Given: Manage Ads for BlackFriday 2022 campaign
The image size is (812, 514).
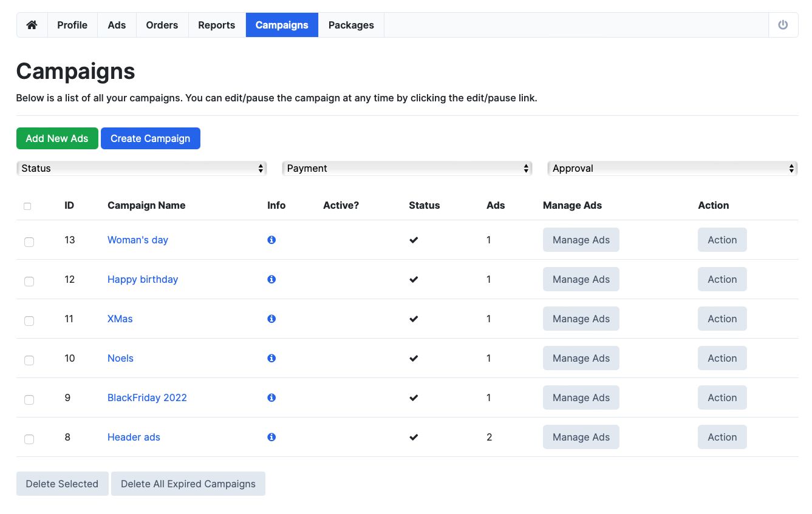Looking at the screenshot, I should (x=581, y=397).
